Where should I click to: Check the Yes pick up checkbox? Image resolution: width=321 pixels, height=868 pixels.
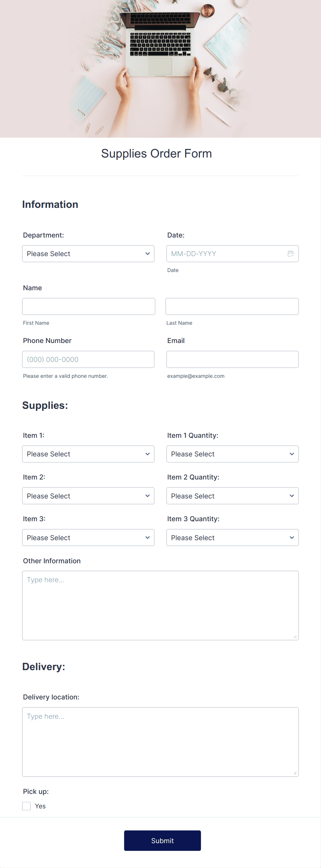tap(27, 806)
